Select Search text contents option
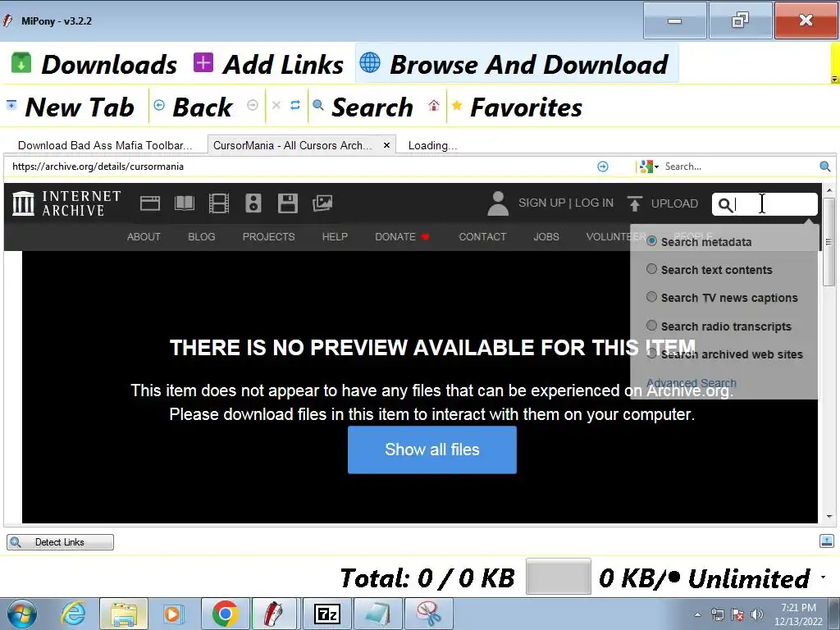This screenshot has height=630, width=840. (651, 269)
